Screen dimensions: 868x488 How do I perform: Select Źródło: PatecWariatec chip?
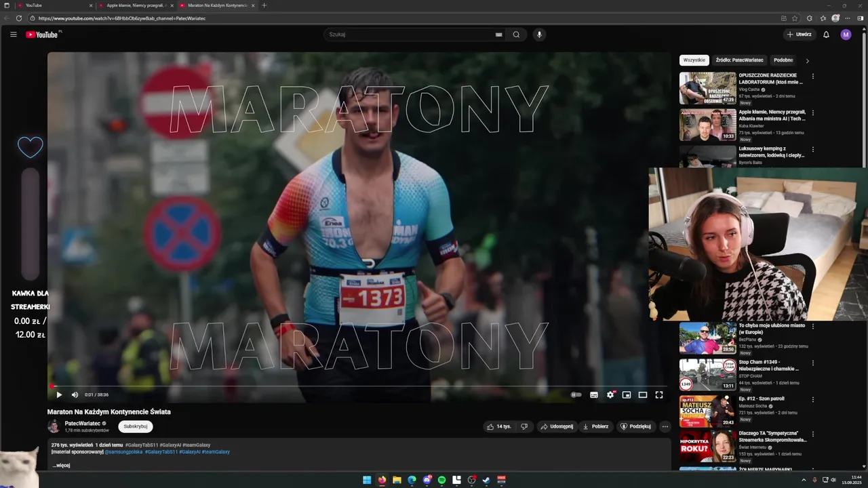[739, 60]
